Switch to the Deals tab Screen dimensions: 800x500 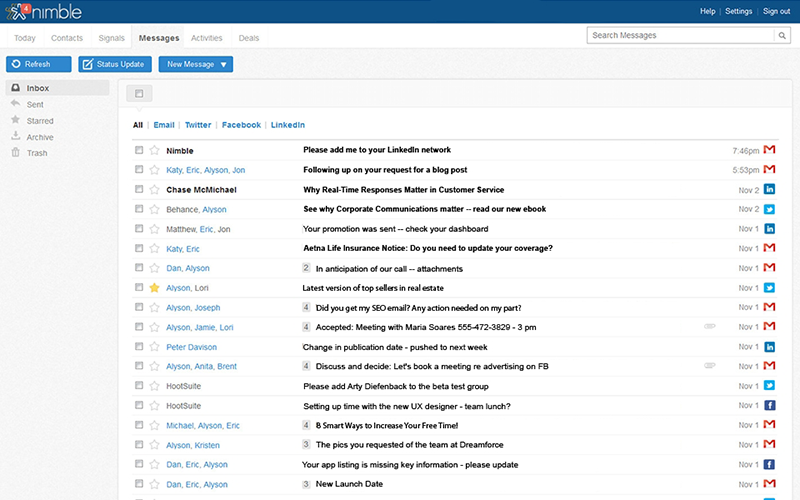coord(248,38)
